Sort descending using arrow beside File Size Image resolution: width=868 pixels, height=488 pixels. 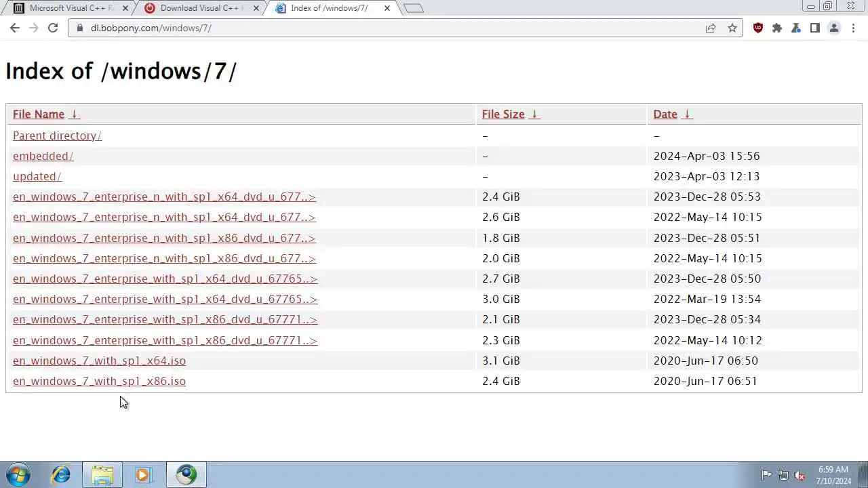pyautogui.click(x=534, y=114)
